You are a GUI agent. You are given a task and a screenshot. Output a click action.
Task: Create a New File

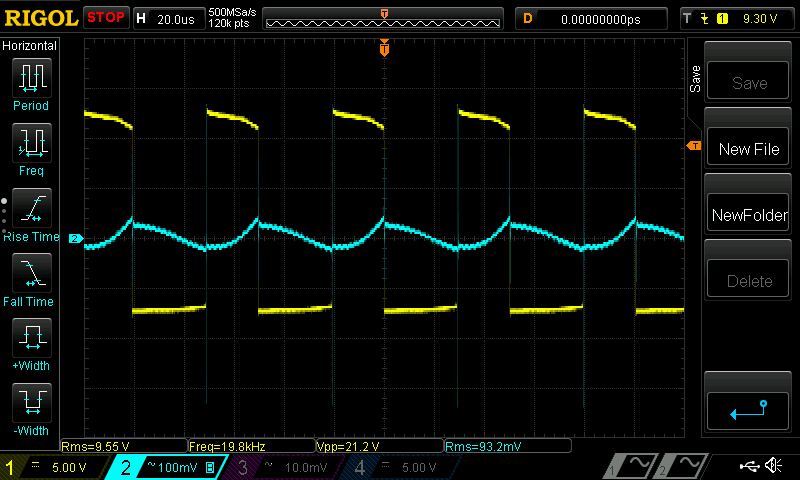[x=748, y=147]
